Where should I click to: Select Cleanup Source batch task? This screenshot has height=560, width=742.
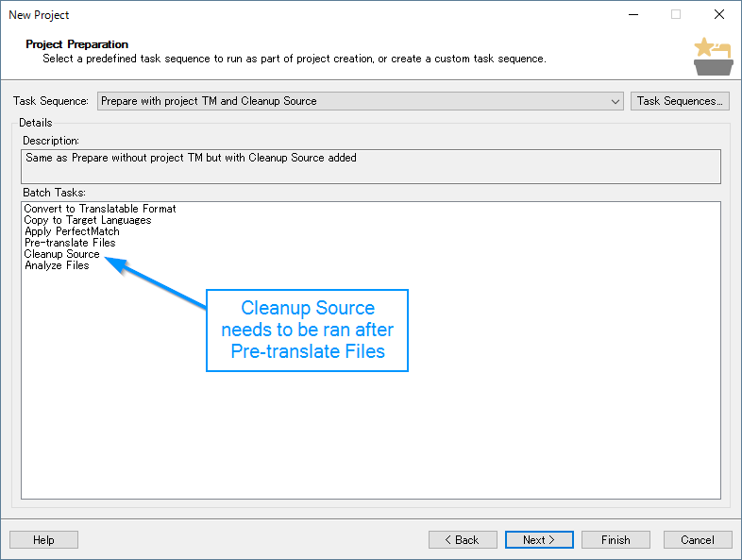(62, 254)
